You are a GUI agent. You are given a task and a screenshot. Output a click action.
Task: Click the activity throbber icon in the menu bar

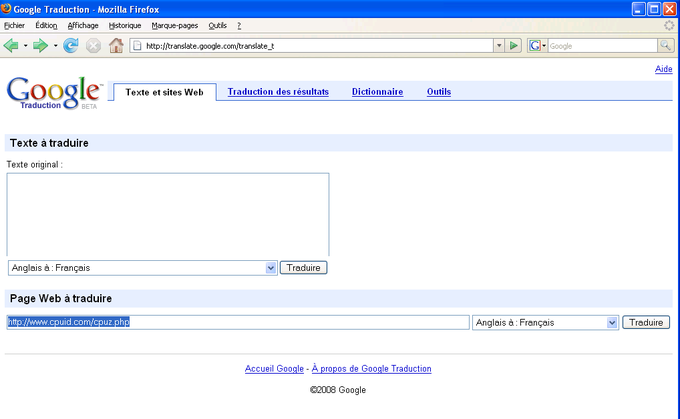tap(669, 25)
